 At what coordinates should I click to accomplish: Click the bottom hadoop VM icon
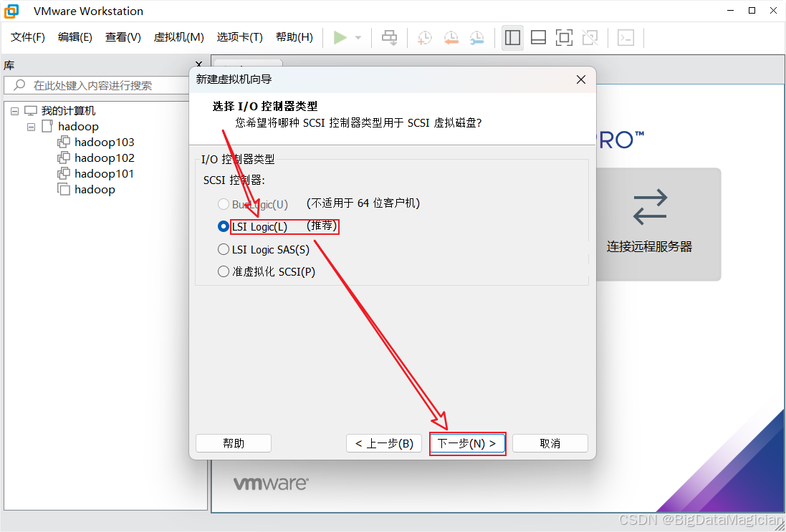pyautogui.click(x=64, y=189)
